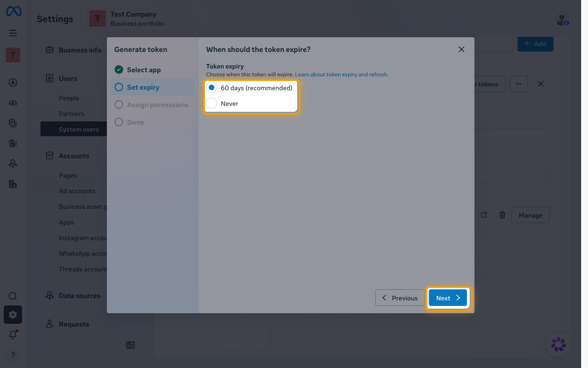Open the People settings page
The width and height of the screenshot is (588, 368).
[69, 98]
